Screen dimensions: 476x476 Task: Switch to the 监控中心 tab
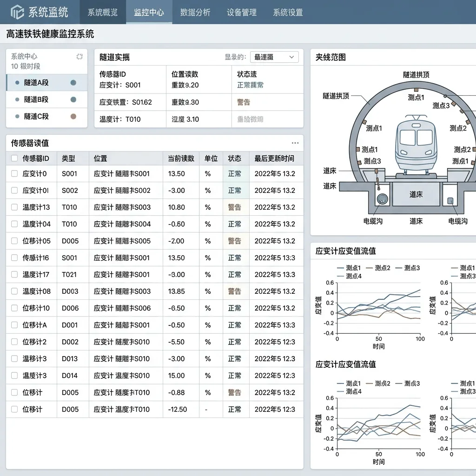pyautogui.click(x=149, y=12)
